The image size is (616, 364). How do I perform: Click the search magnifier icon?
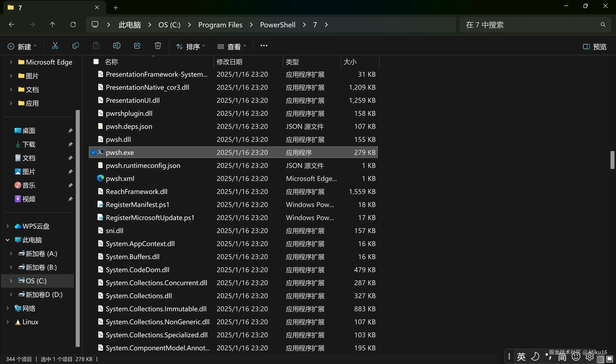click(603, 25)
